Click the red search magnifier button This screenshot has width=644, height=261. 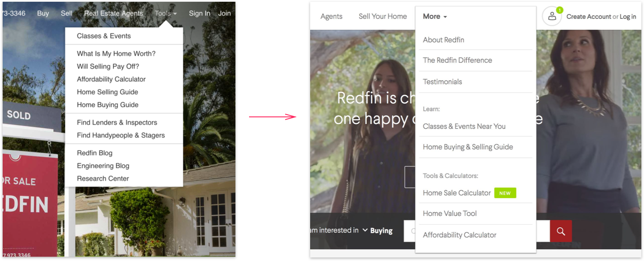coord(561,231)
